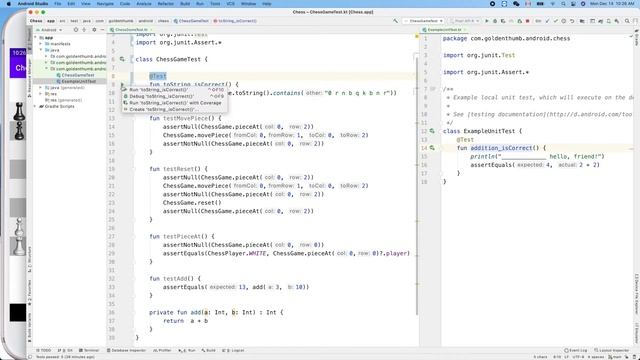Open the Event Log panel
Screen dimensions: 640x360
click(x=576, y=350)
